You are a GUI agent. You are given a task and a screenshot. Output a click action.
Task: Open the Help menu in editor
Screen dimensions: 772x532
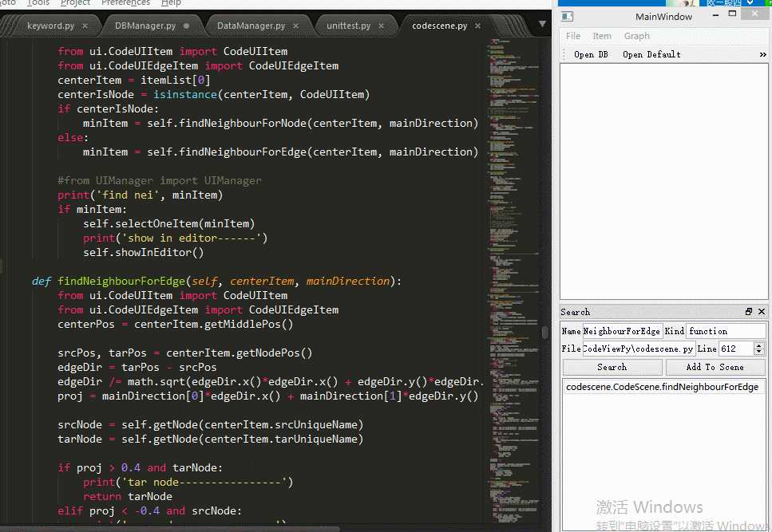[x=171, y=3]
